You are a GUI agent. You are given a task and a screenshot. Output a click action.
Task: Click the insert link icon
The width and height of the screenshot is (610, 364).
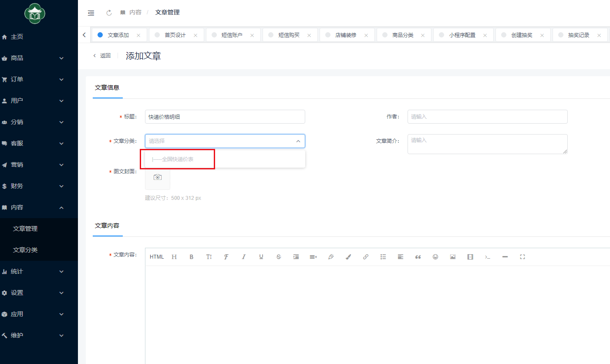366,257
